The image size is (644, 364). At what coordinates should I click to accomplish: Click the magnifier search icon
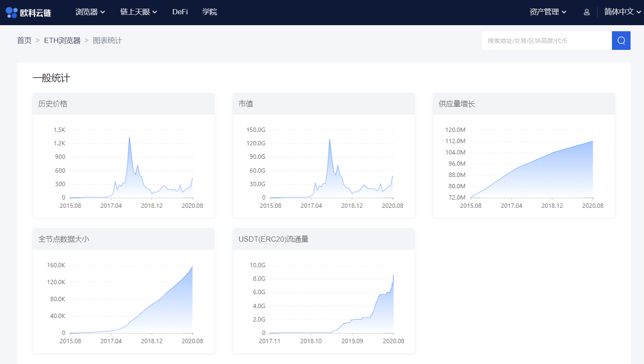tap(621, 40)
